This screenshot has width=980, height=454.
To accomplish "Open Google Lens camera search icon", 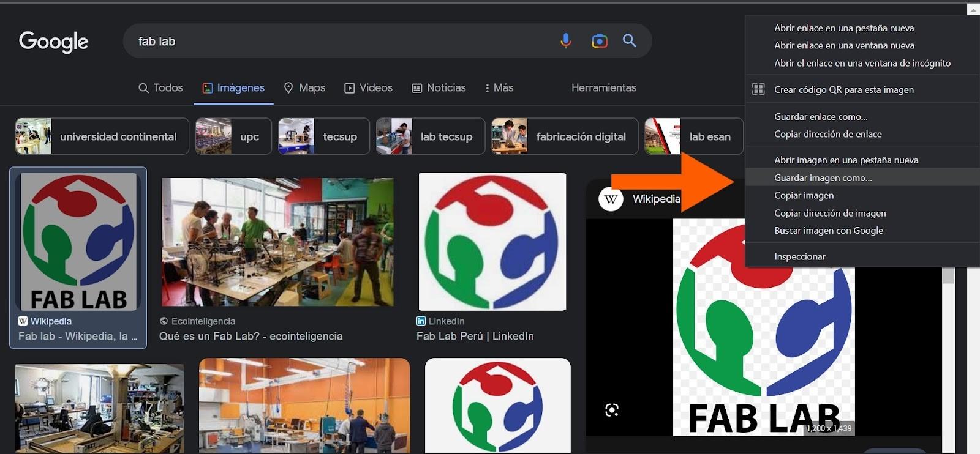I will [600, 41].
